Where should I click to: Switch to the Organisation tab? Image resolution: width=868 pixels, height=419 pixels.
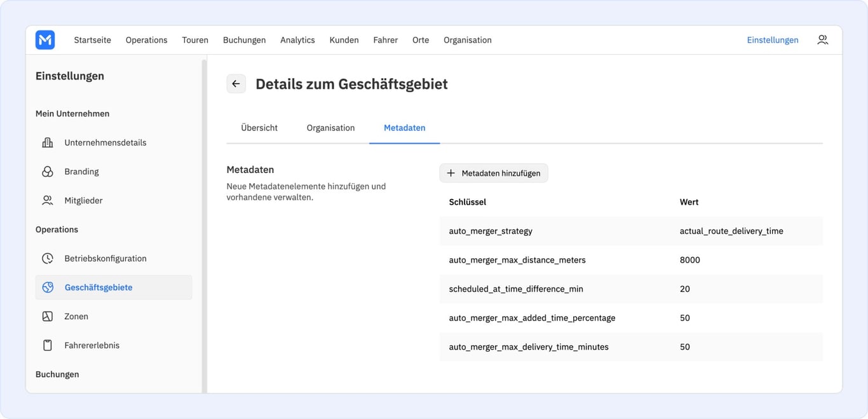[x=330, y=128]
